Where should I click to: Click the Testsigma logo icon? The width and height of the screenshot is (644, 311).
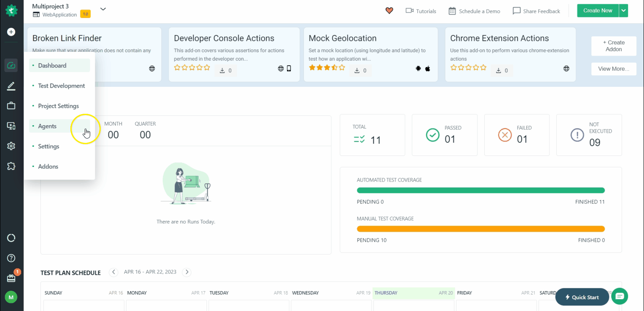[x=11, y=10]
